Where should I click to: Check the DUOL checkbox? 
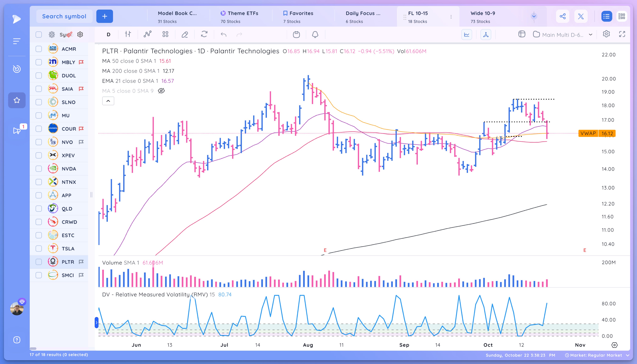point(39,75)
